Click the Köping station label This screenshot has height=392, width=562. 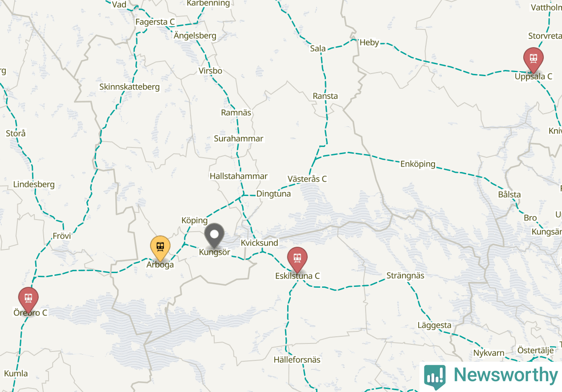[195, 220]
